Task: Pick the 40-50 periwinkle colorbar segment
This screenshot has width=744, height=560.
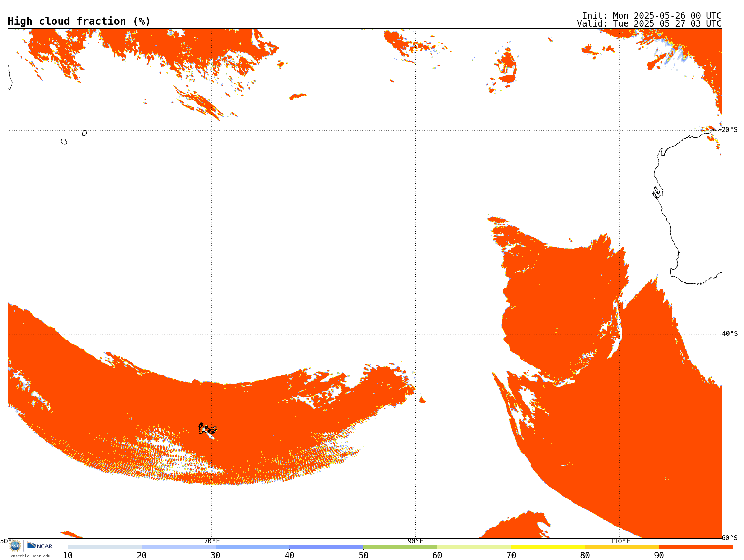Action: coord(326,547)
